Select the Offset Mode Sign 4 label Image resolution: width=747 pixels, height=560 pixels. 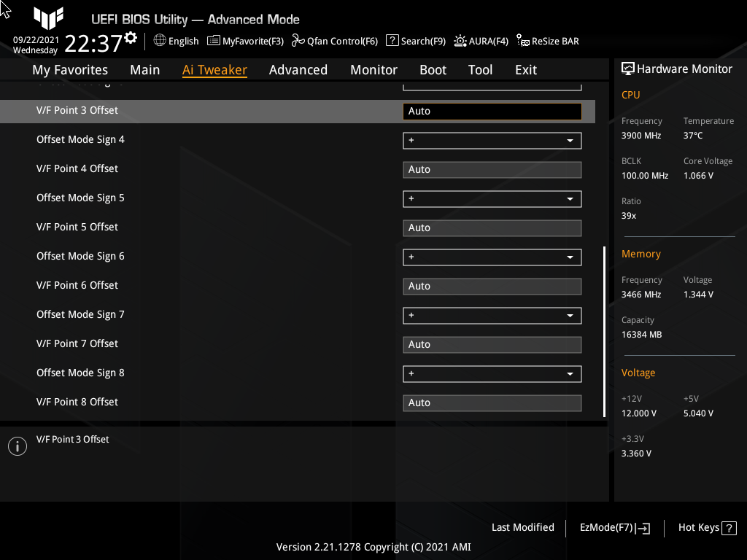[80, 139]
